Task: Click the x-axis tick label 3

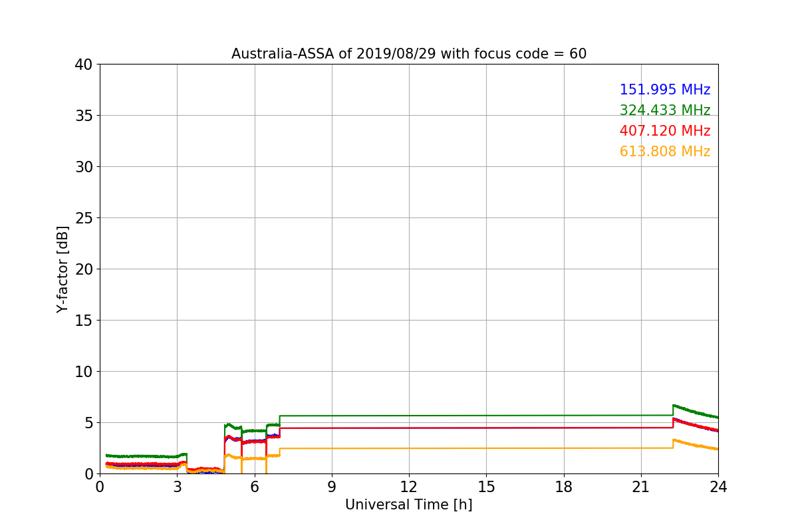Action: [177, 487]
